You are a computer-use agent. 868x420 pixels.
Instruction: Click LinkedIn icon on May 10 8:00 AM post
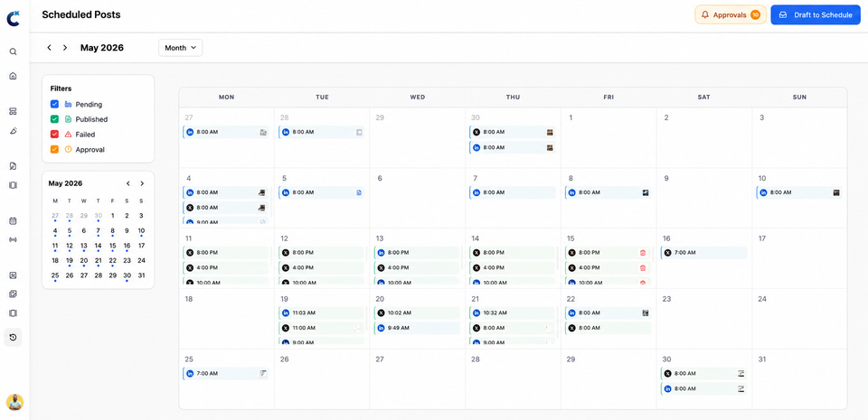pyautogui.click(x=763, y=193)
